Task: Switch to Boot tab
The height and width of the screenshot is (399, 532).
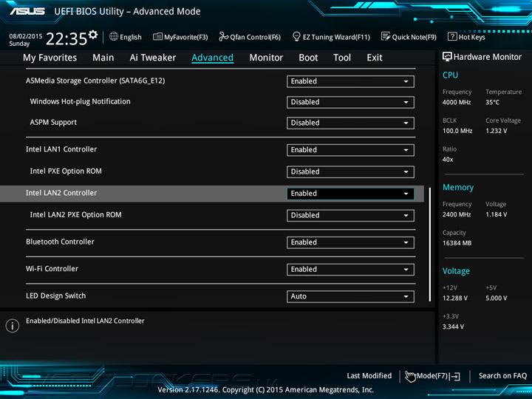Action: 308,58
